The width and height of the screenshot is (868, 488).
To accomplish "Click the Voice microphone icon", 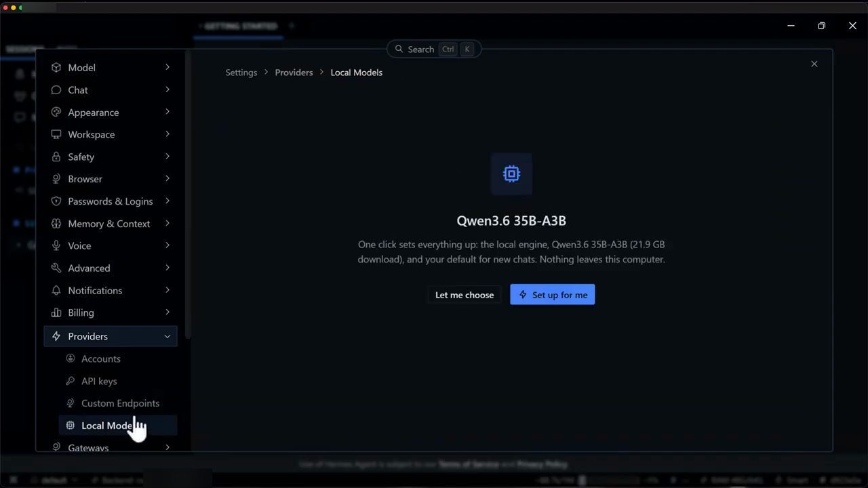I will point(56,245).
